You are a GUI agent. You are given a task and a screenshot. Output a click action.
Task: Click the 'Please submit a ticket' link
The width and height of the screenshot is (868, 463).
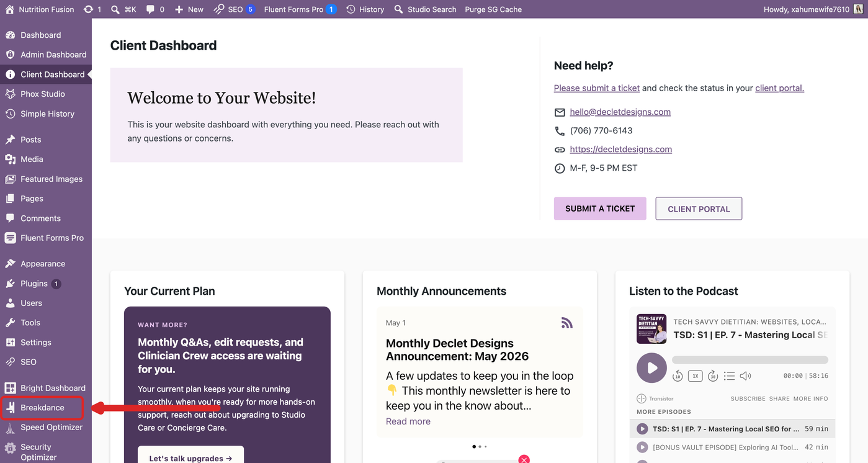(597, 88)
